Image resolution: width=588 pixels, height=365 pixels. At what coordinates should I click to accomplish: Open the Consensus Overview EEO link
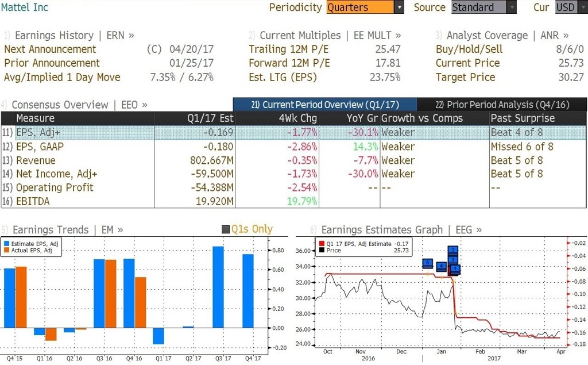coord(79,105)
